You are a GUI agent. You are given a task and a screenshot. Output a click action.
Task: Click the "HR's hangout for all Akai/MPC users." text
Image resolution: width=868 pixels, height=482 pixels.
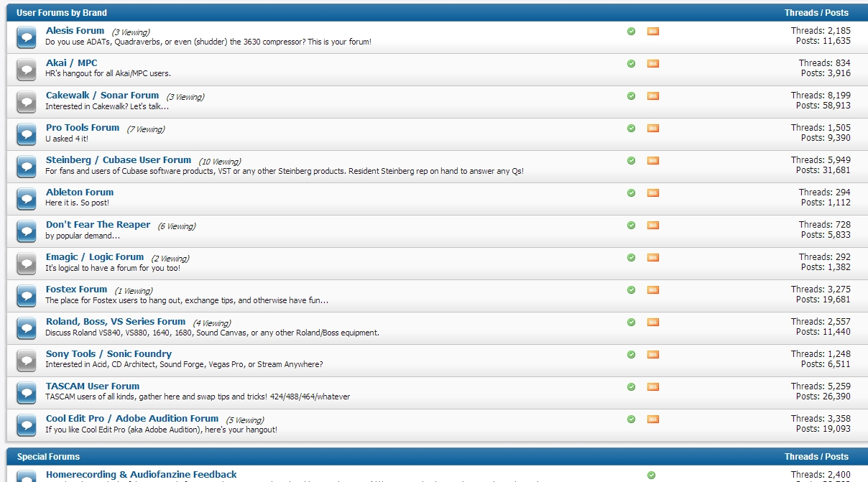tap(108, 74)
